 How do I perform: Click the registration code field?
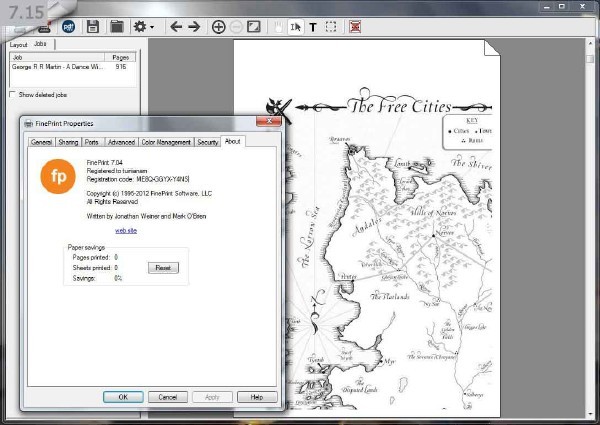163,179
